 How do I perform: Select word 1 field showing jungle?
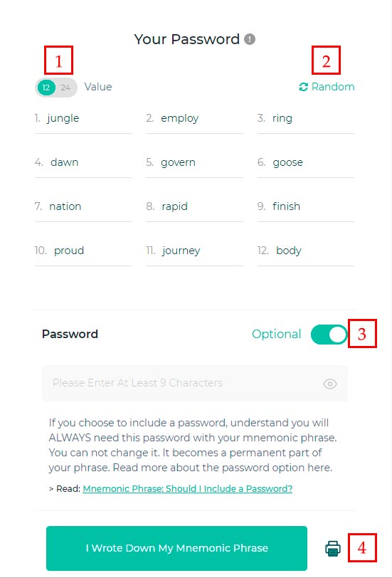83,120
